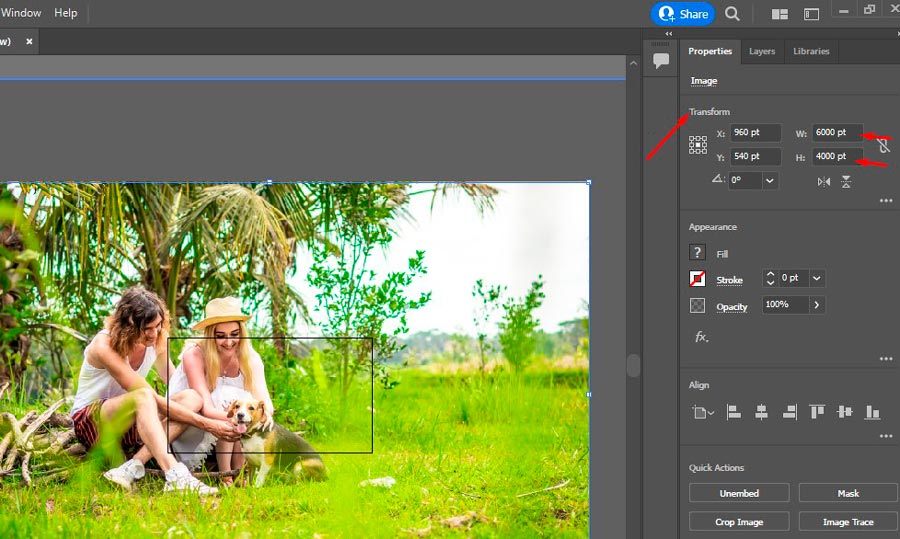Viewport: 900px width, 539px height.
Task: Click the placed photo on the canvas
Action: click(x=294, y=360)
